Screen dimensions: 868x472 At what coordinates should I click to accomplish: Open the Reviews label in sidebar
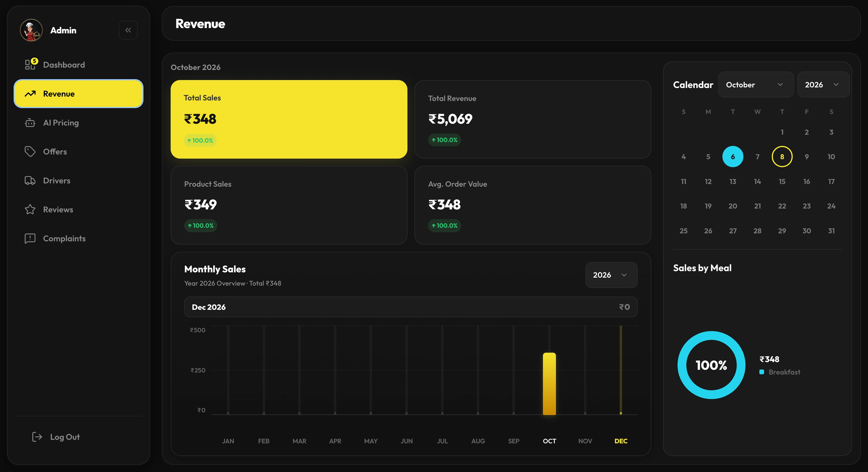click(x=58, y=209)
